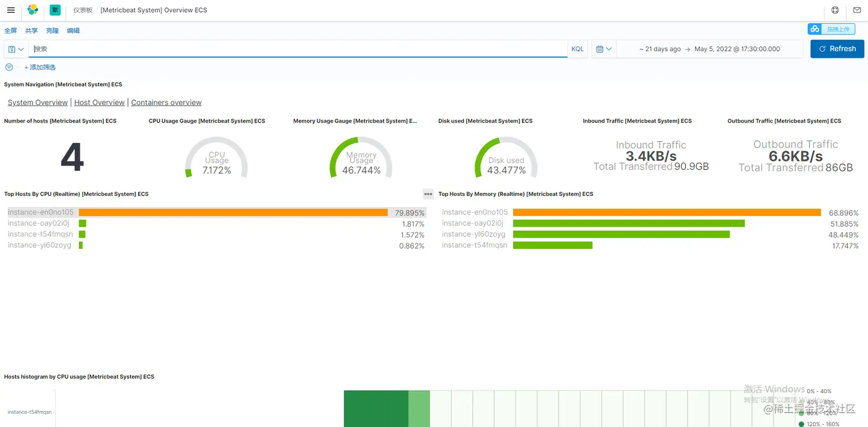Open the Top Hosts By CPU panel options
Screen dimensions: 868x427
pos(428,194)
